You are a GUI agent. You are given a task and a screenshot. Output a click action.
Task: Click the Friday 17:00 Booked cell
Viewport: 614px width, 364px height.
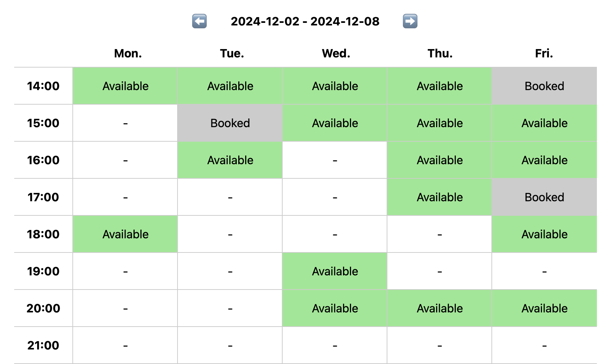click(545, 197)
